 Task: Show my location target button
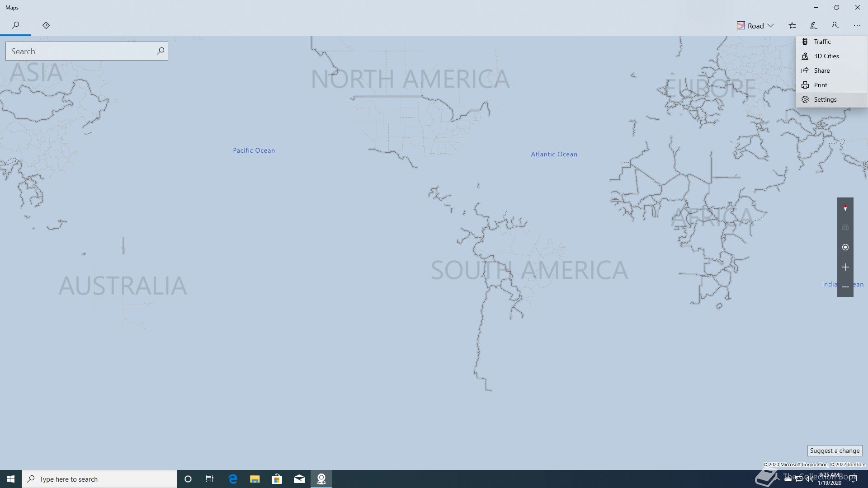point(845,247)
